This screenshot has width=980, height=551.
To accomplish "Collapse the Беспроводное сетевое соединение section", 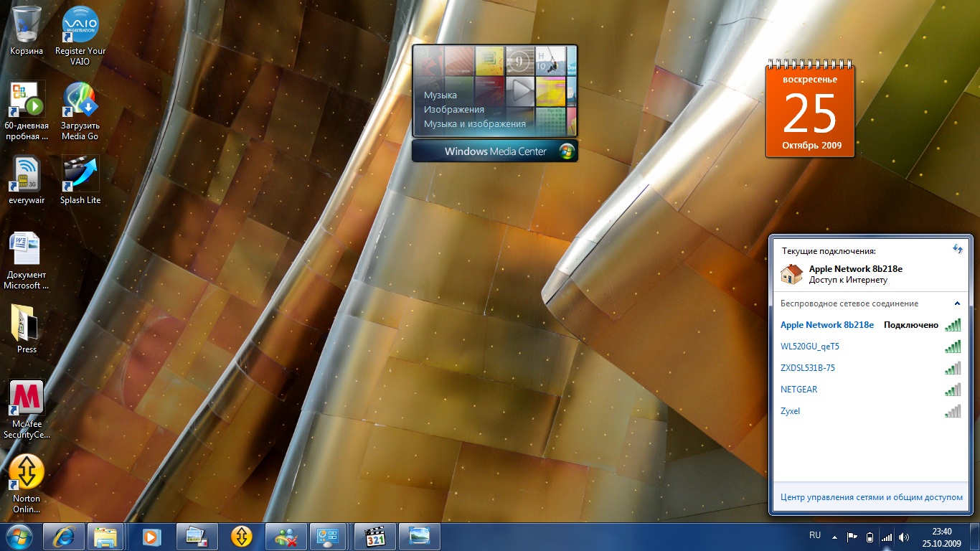I will (957, 303).
